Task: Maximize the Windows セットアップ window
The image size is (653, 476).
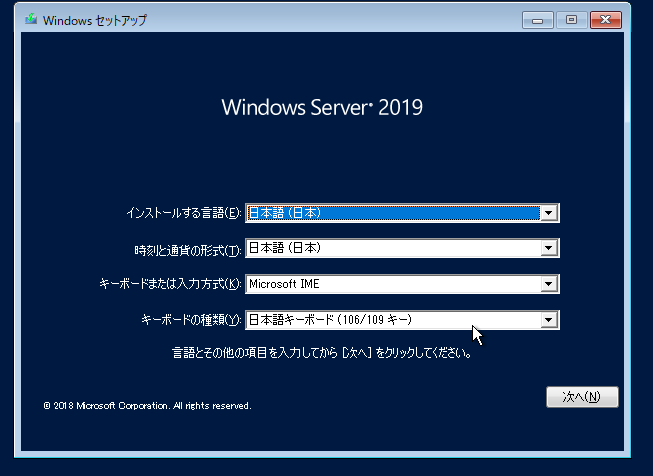Action: [571, 20]
